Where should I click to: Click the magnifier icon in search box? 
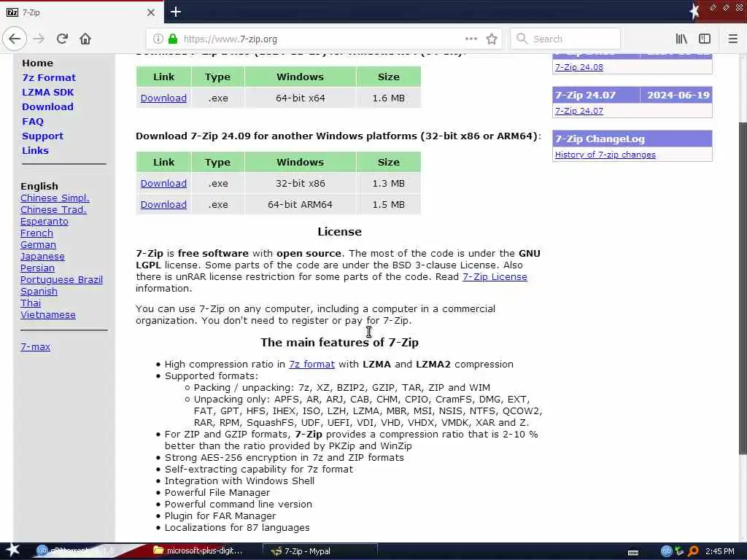click(522, 39)
